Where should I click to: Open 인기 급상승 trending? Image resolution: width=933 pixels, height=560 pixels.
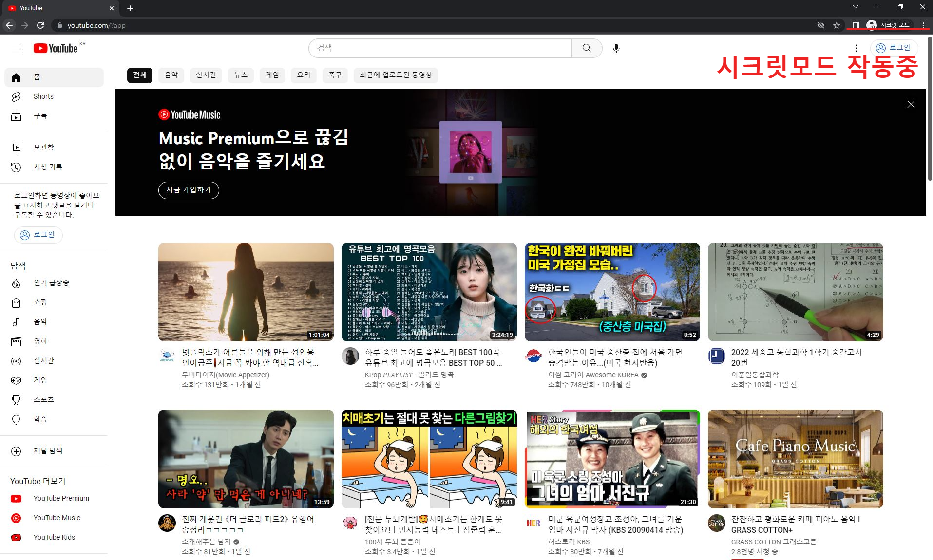point(54,283)
